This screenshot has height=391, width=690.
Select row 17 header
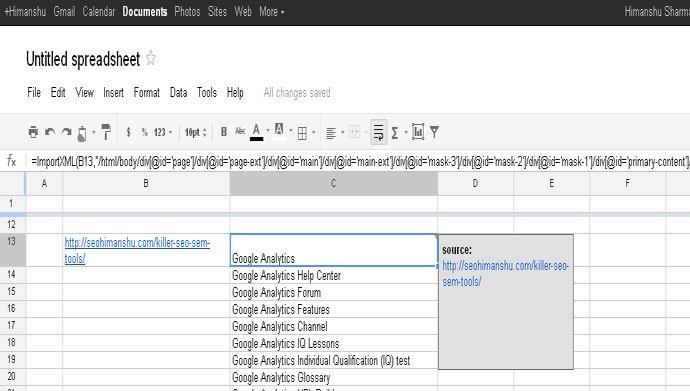pos(12,326)
